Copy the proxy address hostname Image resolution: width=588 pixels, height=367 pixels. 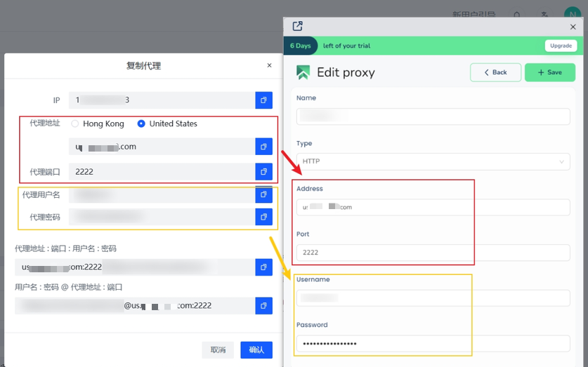tap(263, 147)
